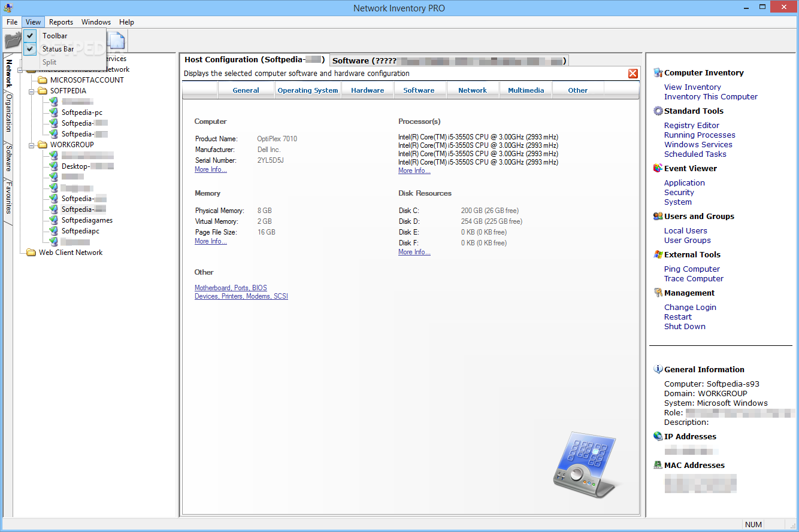The width and height of the screenshot is (799, 532).
Task: Click the IP Addresses globe icon
Action: click(x=658, y=437)
